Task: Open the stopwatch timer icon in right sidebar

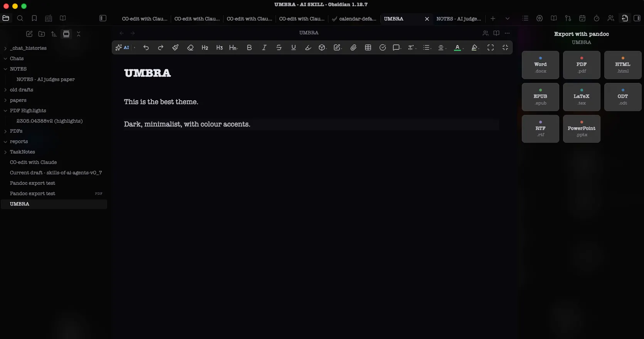Action: 597,18
